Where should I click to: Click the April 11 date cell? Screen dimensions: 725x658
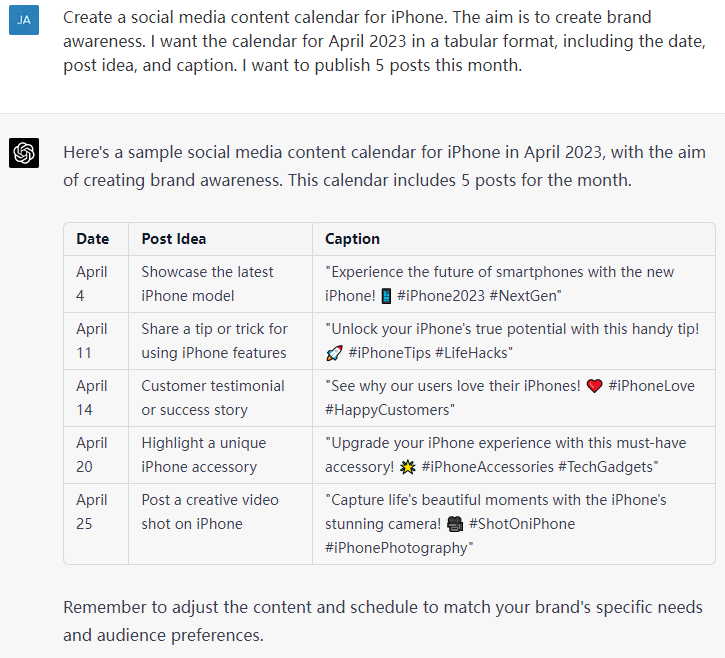[x=96, y=341]
